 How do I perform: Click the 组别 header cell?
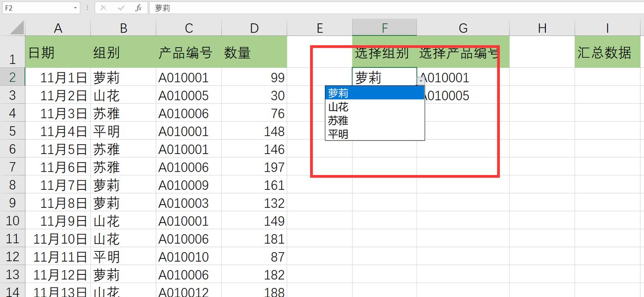pyautogui.click(x=123, y=52)
